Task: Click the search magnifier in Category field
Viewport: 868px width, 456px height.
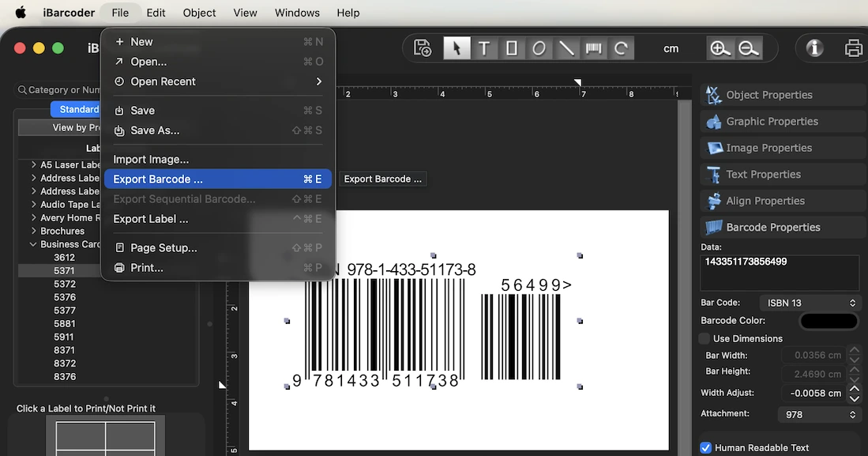Action: point(22,90)
